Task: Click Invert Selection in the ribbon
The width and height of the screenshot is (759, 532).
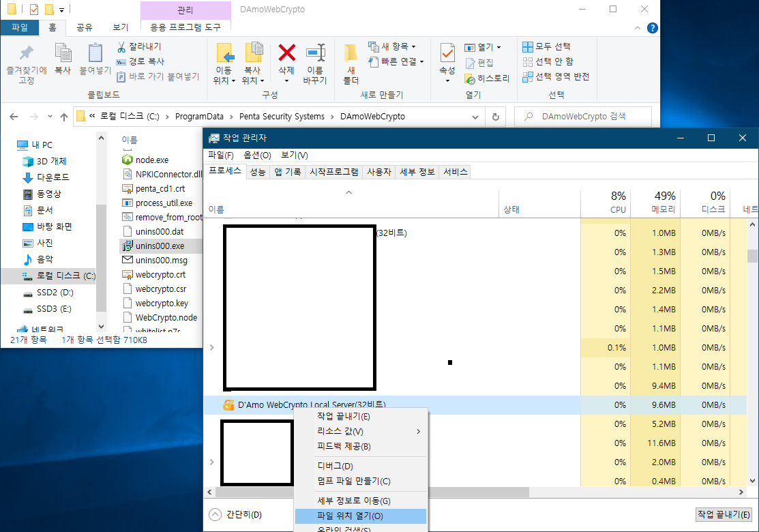Action: click(x=556, y=76)
